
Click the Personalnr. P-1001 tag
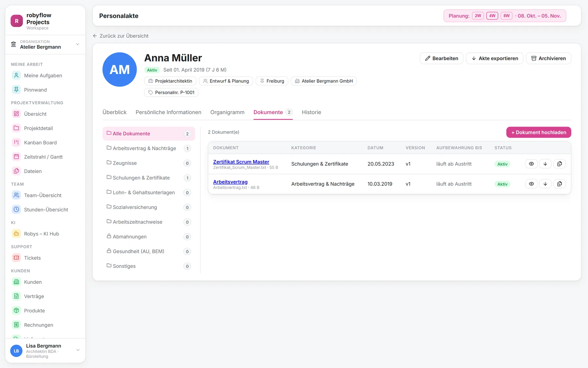[x=171, y=93]
